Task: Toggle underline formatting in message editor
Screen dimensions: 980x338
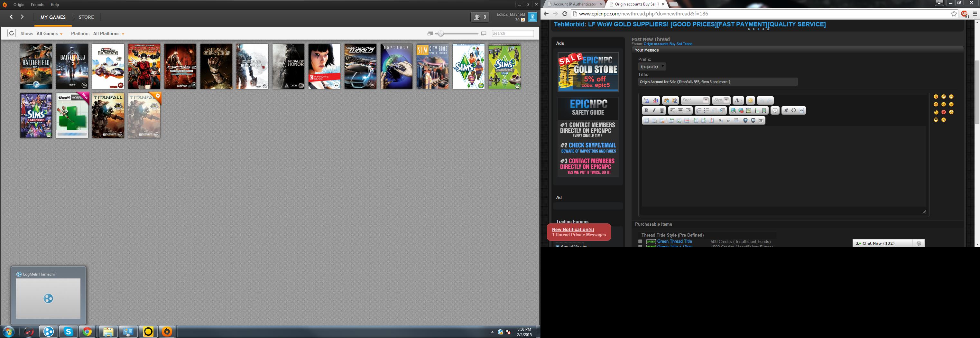Action: click(662, 110)
